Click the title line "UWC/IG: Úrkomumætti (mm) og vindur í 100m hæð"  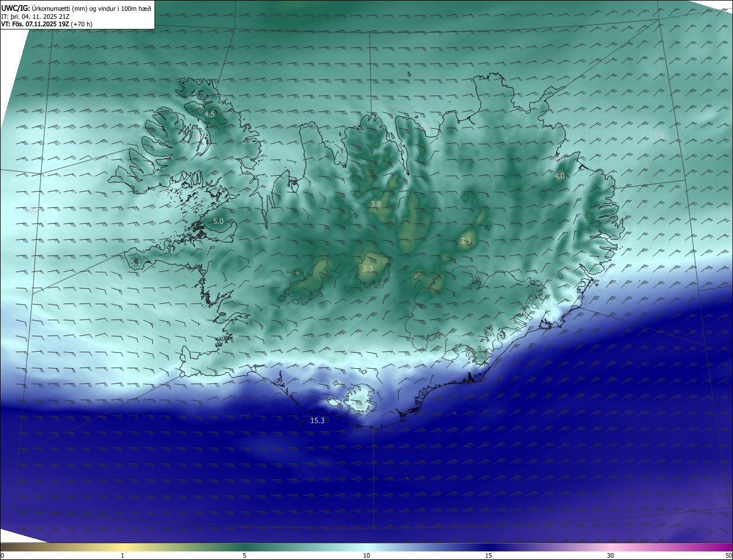(76, 8)
